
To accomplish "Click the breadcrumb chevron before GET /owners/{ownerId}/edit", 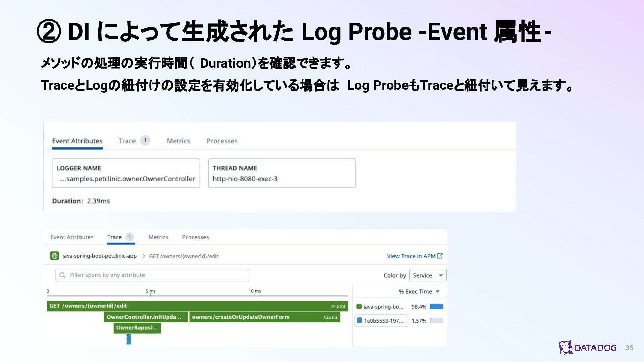I will pyautogui.click(x=143, y=256).
